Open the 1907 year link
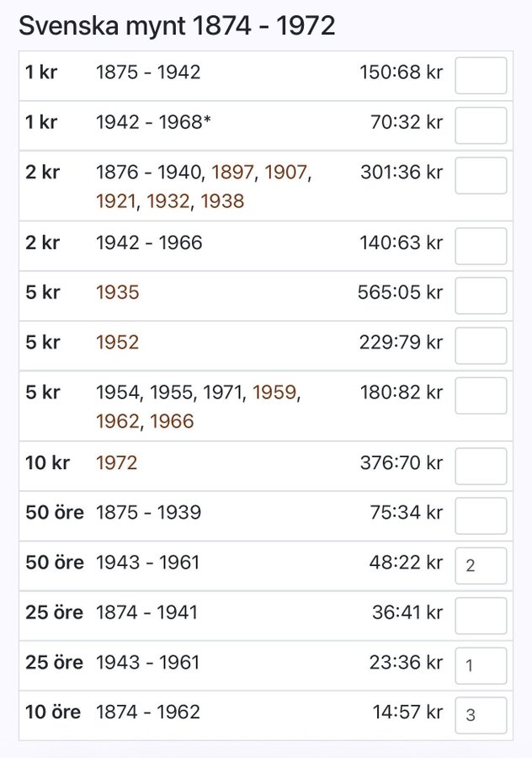 [x=286, y=173]
